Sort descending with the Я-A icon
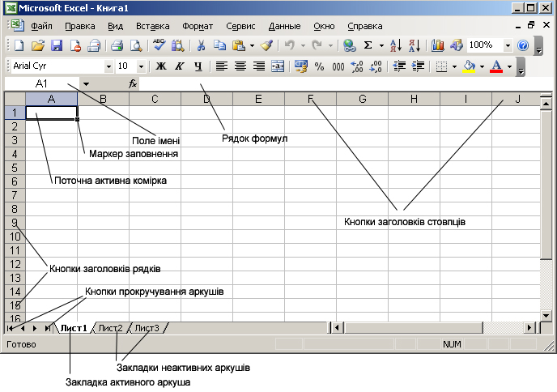Image resolution: width=557 pixels, height=392 pixels. pyautogui.click(x=415, y=45)
